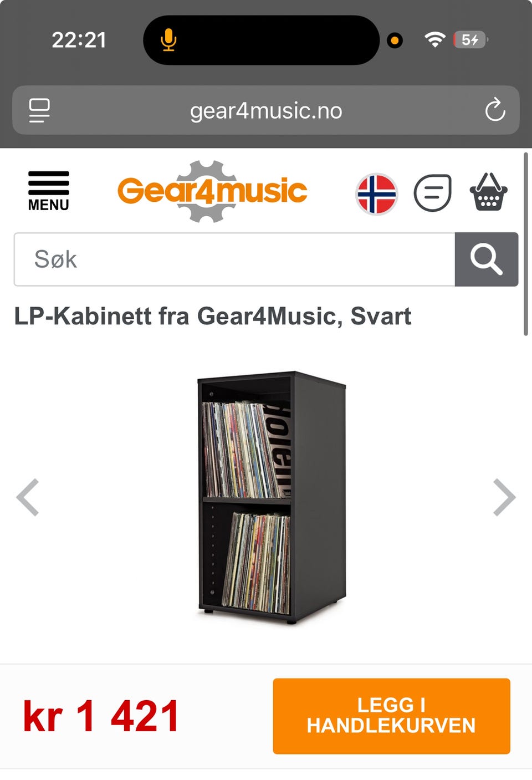Screen dimensions: 532x780
Task: Tap the microphone indicator in Dynamic Island
Action: 168,40
